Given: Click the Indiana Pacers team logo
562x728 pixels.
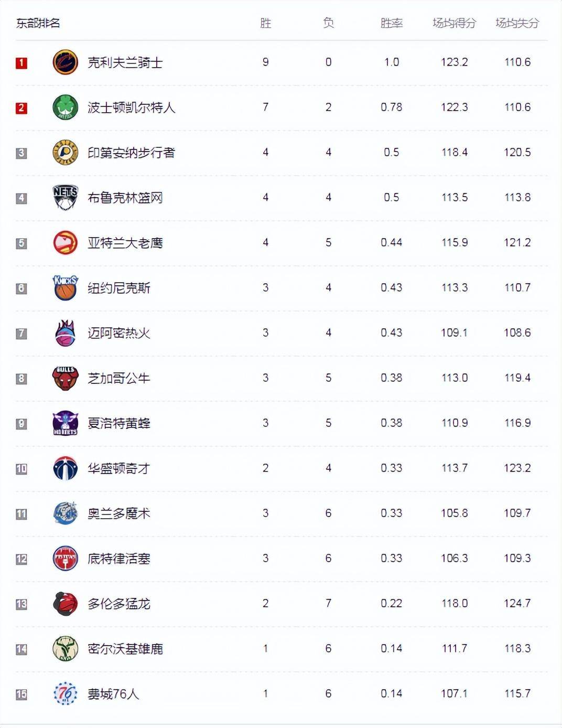Looking at the screenshot, I should [x=66, y=153].
